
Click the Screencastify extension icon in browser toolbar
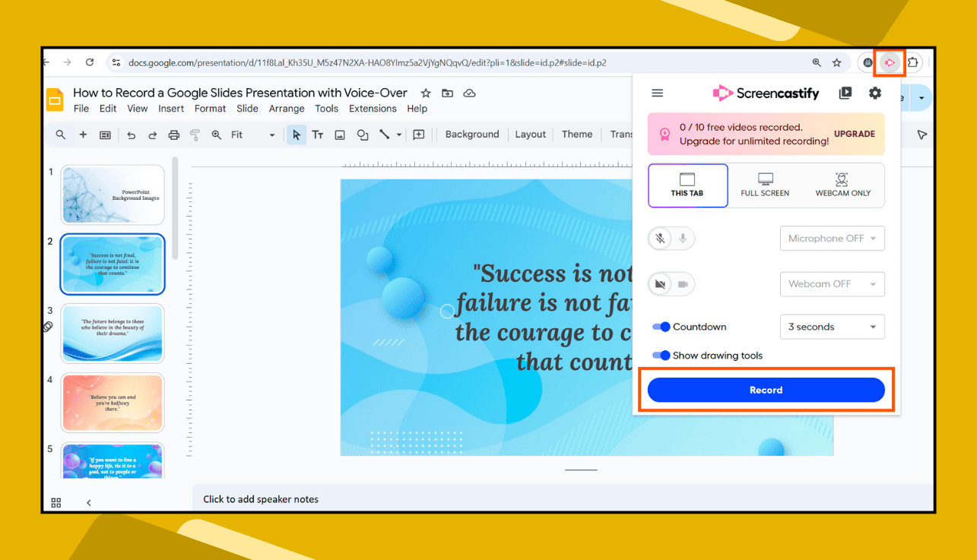pos(890,62)
